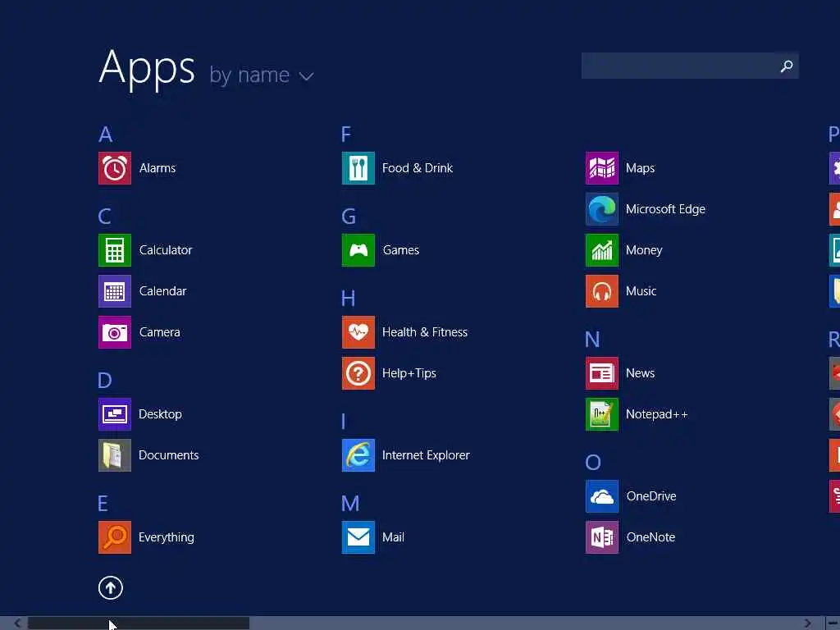Image resolution: width=840 pixels, height=630 pixels.
Task: Open the Alarms app icon
Action: tap(115, 168)
